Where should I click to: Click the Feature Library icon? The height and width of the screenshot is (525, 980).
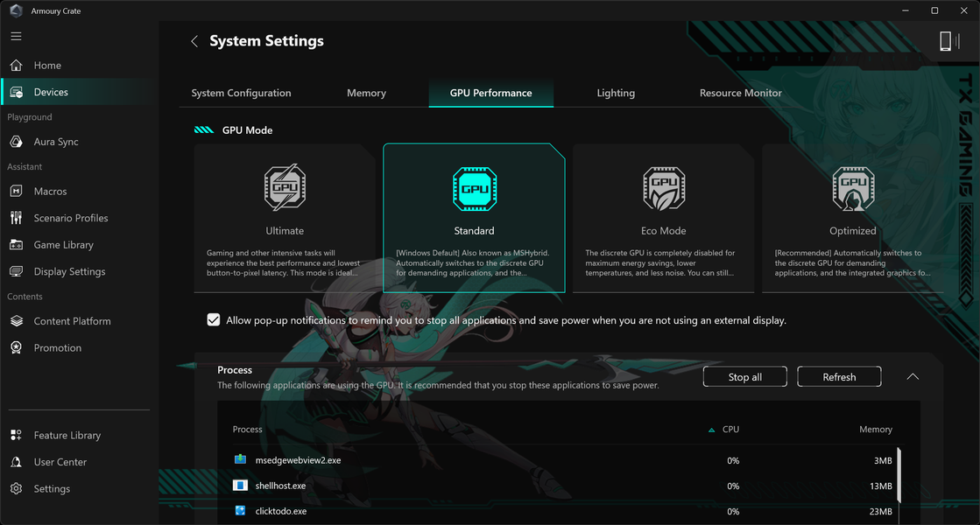(x=17, y=435)
